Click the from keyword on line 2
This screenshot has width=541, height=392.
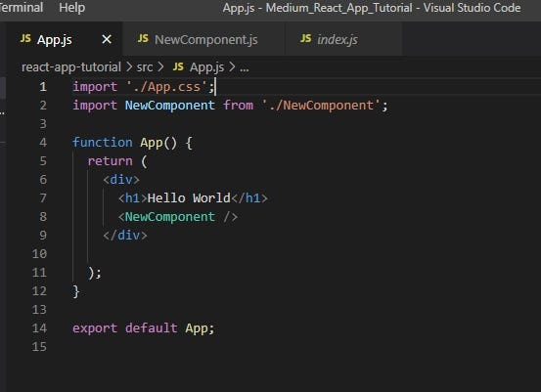238,106
